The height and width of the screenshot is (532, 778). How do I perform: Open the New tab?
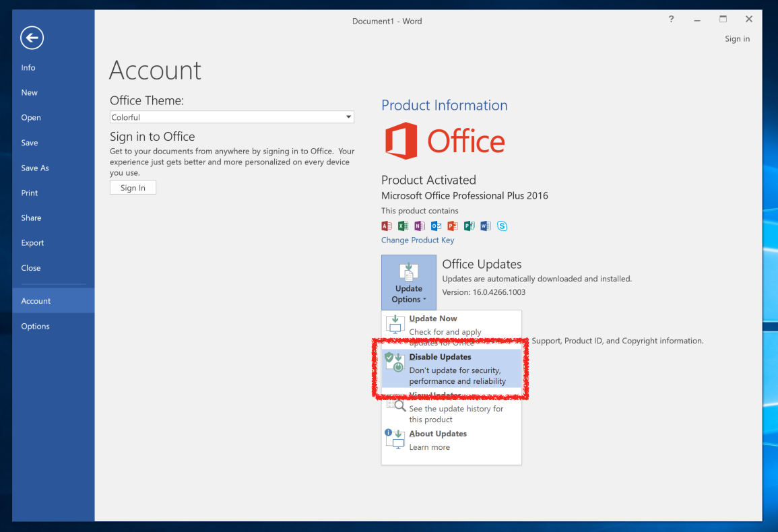(x=29, y=92)
